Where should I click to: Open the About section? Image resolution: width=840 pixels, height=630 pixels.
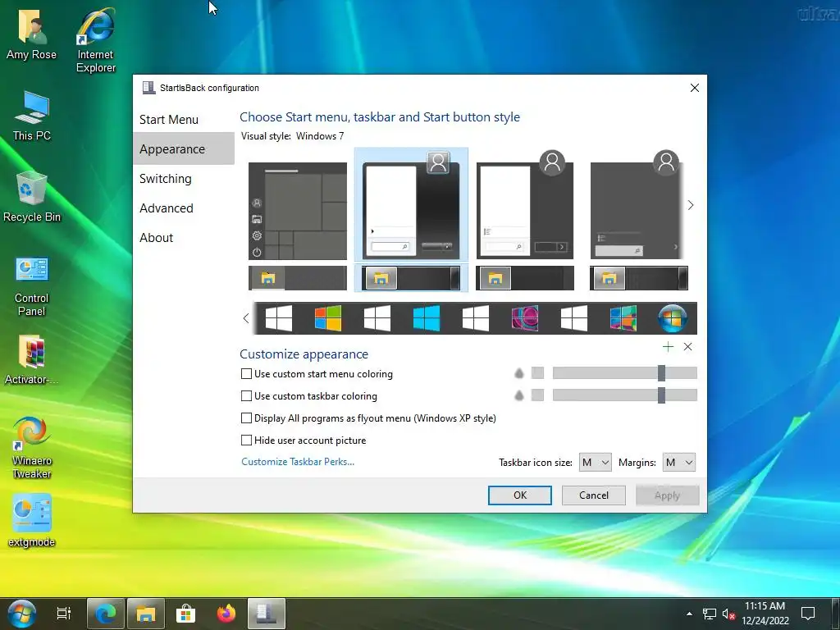[x=157, y=237]
